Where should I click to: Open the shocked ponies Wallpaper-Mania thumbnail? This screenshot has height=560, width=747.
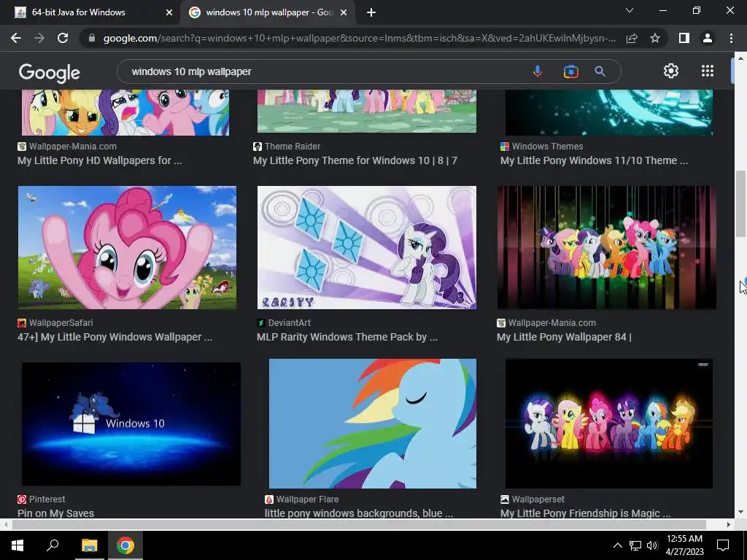click(125, 112)
